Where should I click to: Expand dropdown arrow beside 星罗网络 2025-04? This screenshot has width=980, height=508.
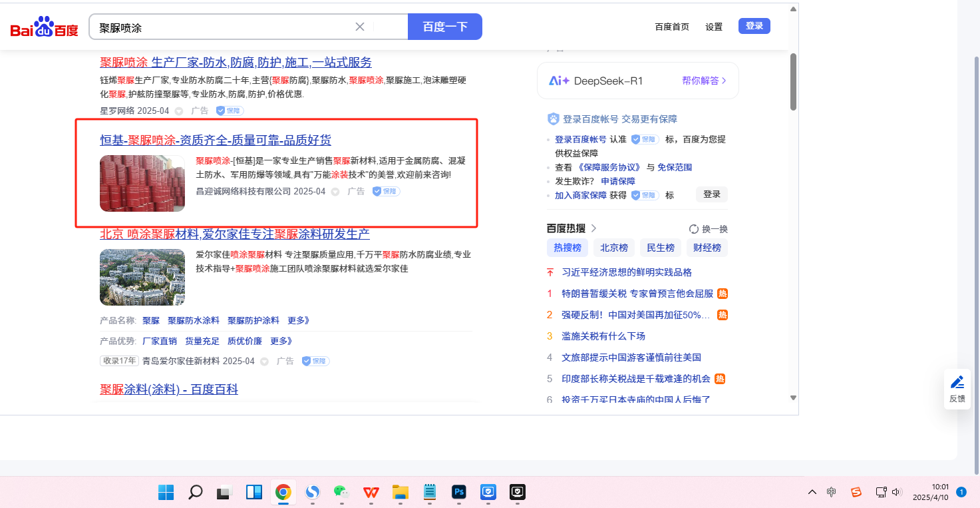tap(179, 111)
